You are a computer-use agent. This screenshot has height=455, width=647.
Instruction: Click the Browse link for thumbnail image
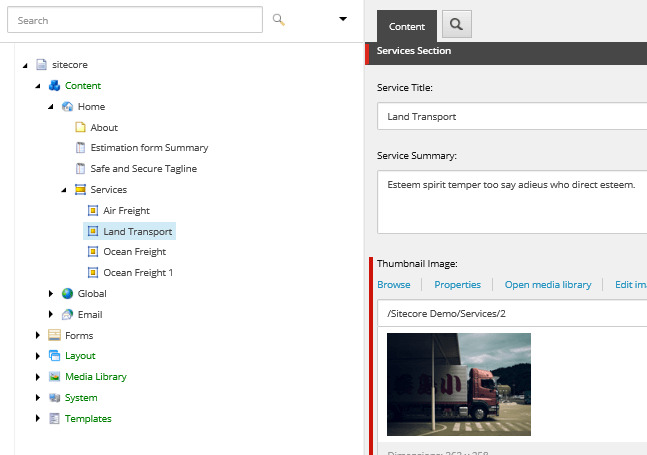coord(393,285)
